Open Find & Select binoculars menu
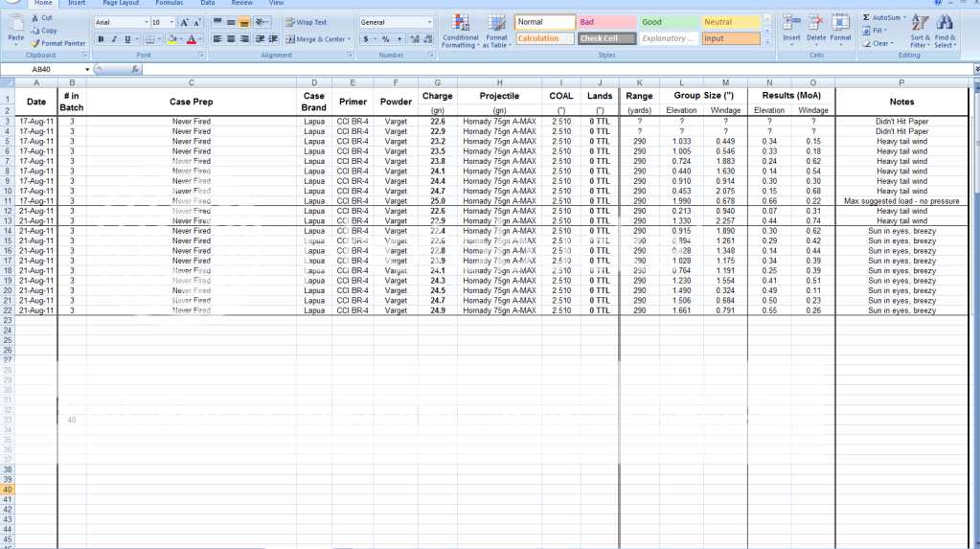The width and height of the screenshot is (980, 549). click(x=945, y=32)
